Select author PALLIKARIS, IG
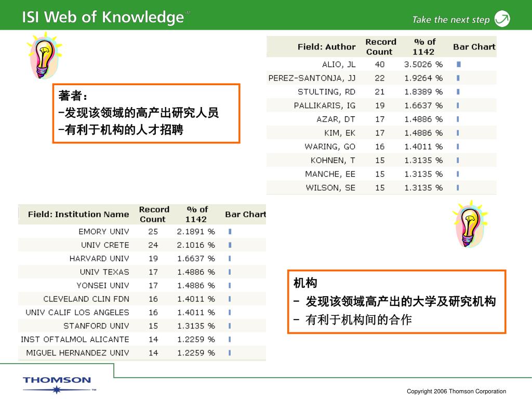532x399 pixels. [325, 105]
